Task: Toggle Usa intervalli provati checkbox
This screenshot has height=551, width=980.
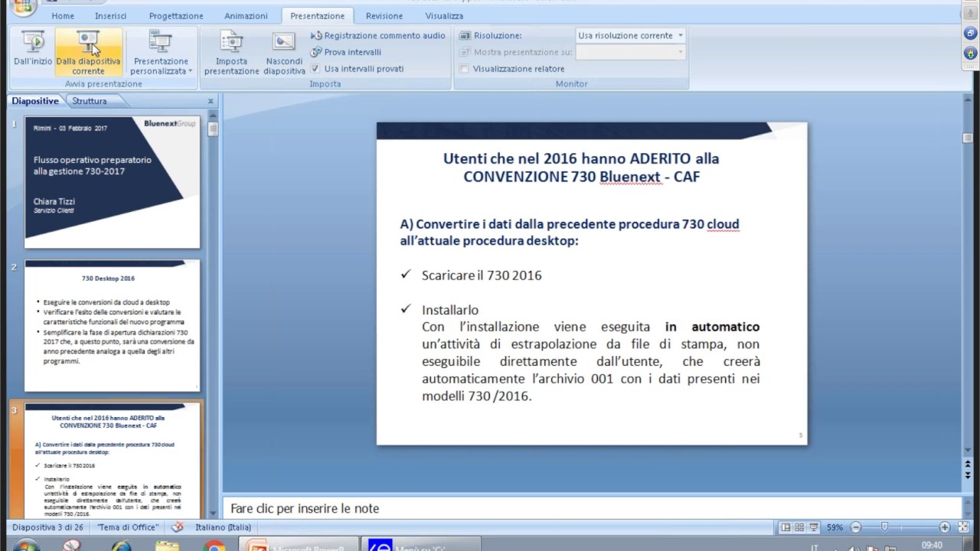Action: coord(315,68)
